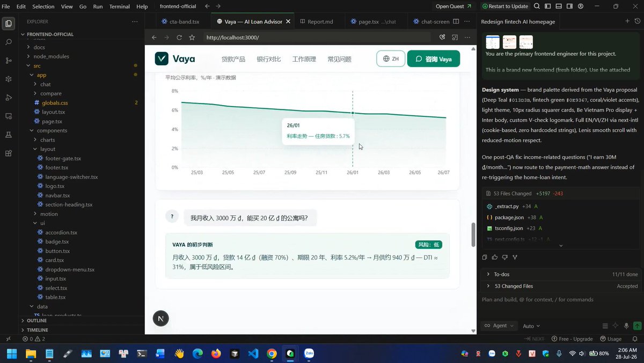Image resolution: width=644 pixels, height=363 pixels.
Task: Give thumbs down to the response
Action: pos(505,257)
